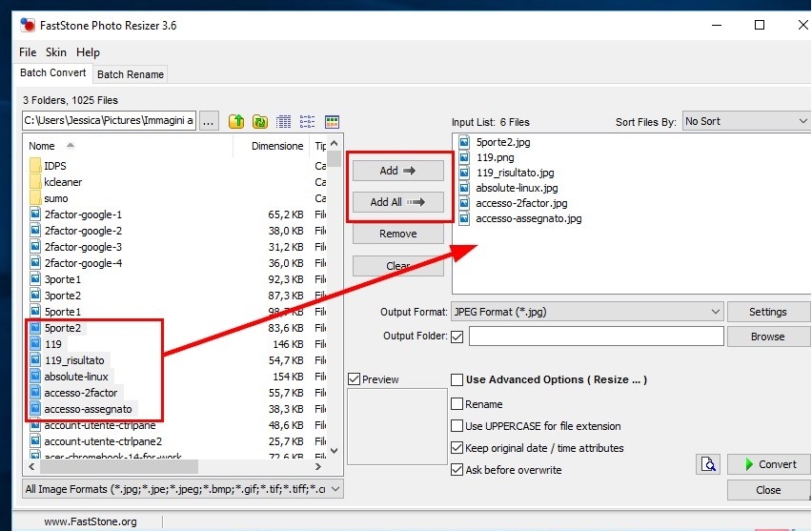Screen dimensions: 812x531
Task: Select the sumo folder icon
Action: coord(35,198)
